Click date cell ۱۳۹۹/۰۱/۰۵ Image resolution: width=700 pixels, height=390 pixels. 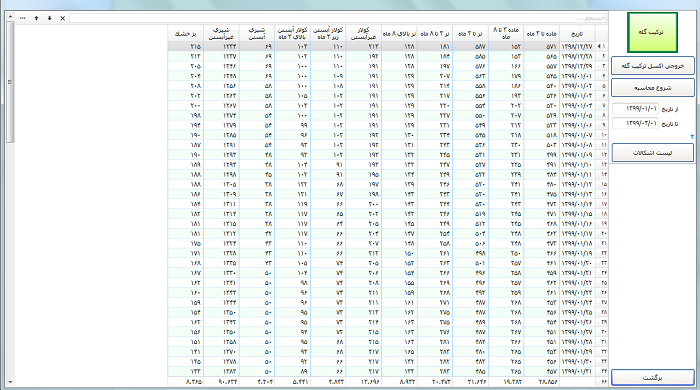pos(577,115)
